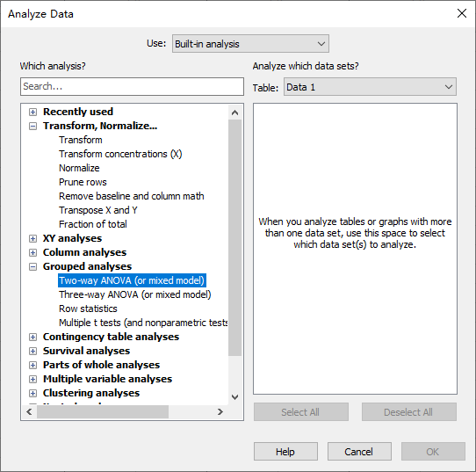Click the tree scroll up arrow
Image resolution: width=476 pixels, height=472 pixels.
(x=234, y=113)
